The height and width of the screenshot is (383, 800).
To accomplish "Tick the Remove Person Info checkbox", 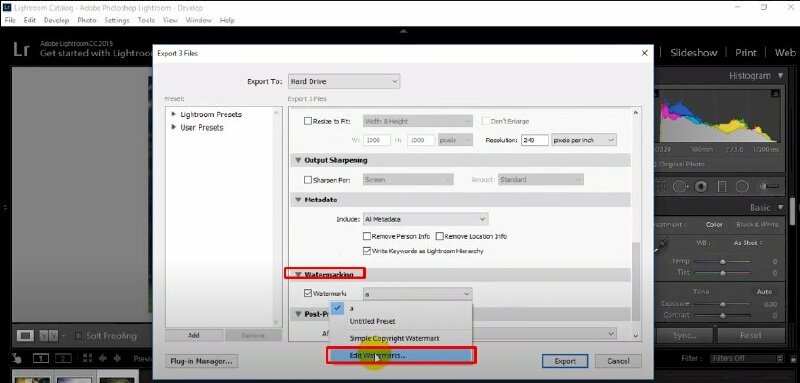I will point(366,237).
